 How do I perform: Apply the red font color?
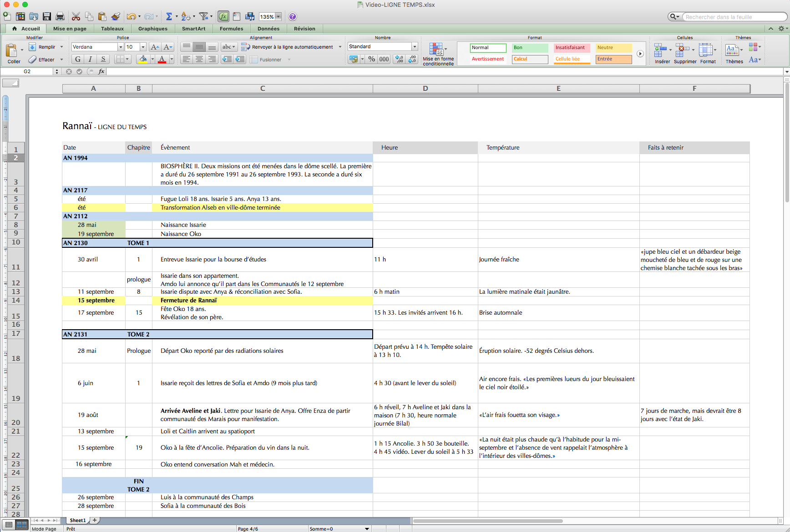[x=162, y=59]
